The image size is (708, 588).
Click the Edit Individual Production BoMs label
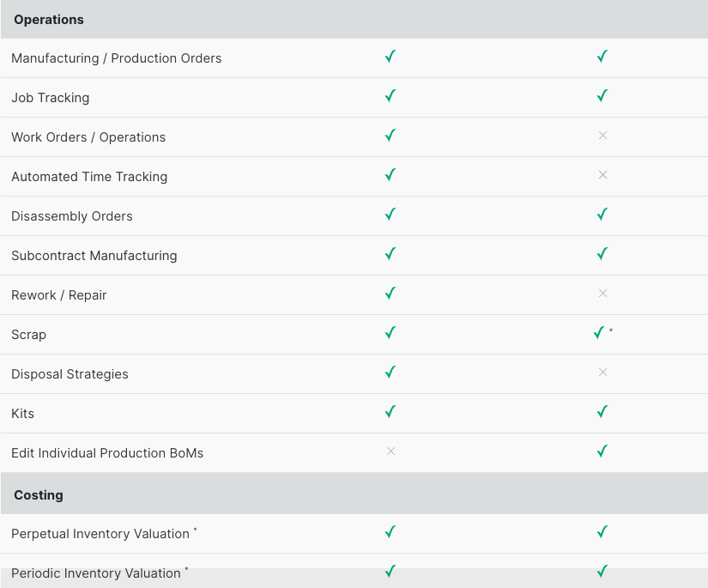click(107, 453)
